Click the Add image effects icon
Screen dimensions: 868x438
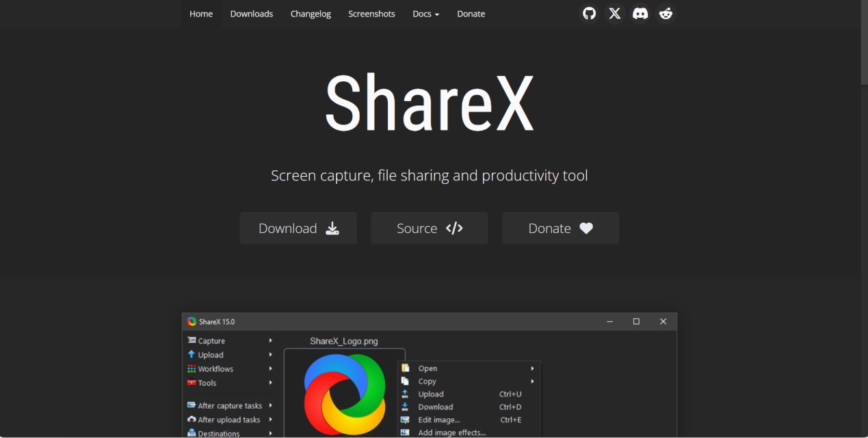click(405, 433)
